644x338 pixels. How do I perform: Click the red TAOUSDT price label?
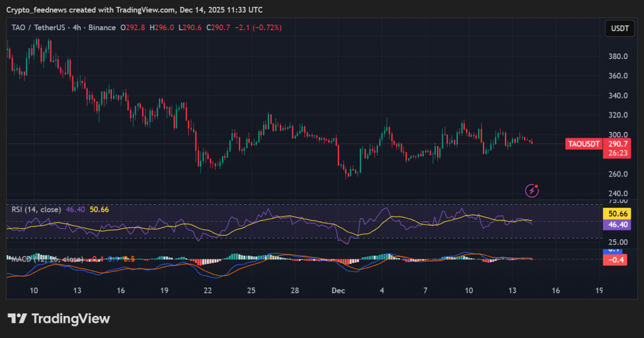(x=583, y=144)
